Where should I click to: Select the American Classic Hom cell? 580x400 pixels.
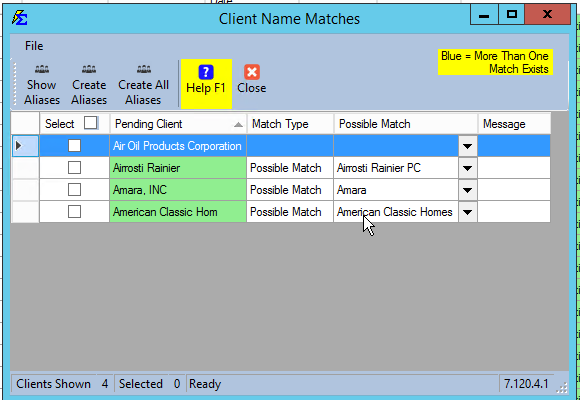pos(178,212)
